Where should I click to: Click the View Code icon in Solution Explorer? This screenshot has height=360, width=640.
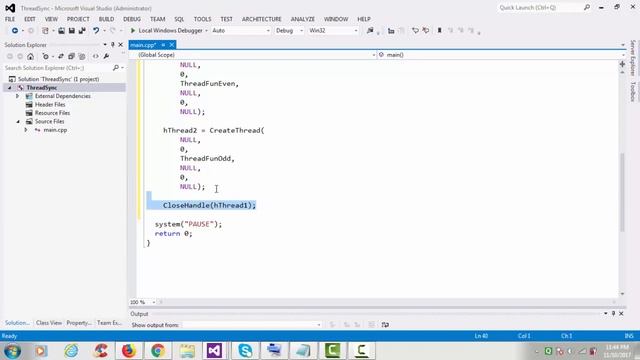(96, 56)
